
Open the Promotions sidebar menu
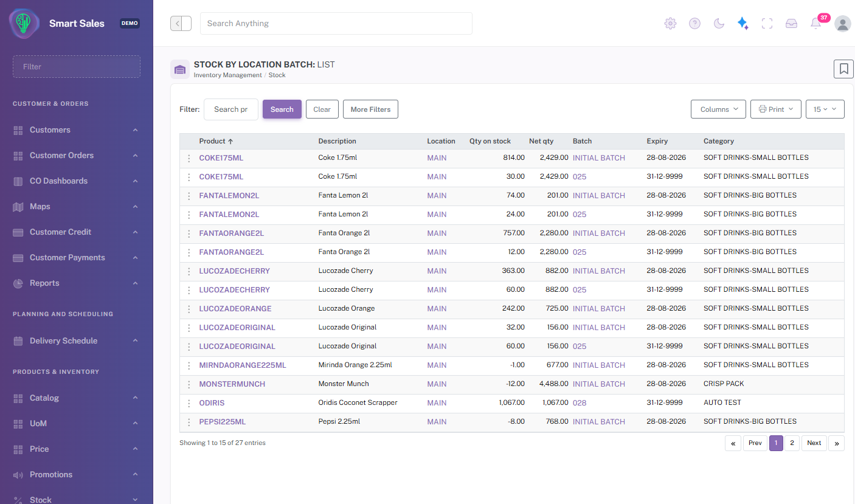point(77,475)
